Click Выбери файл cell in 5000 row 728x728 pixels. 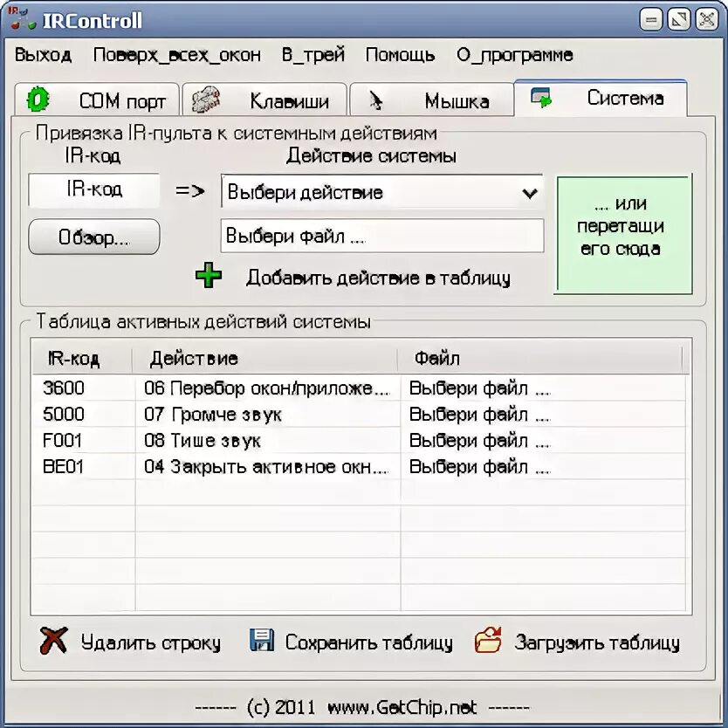[x=543, y=414]
